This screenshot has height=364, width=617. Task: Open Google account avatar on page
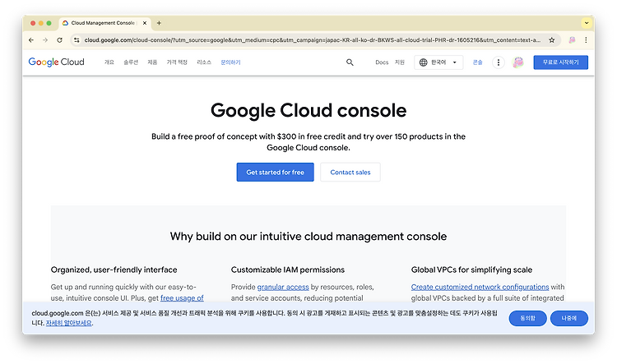[x=518, y=62]
